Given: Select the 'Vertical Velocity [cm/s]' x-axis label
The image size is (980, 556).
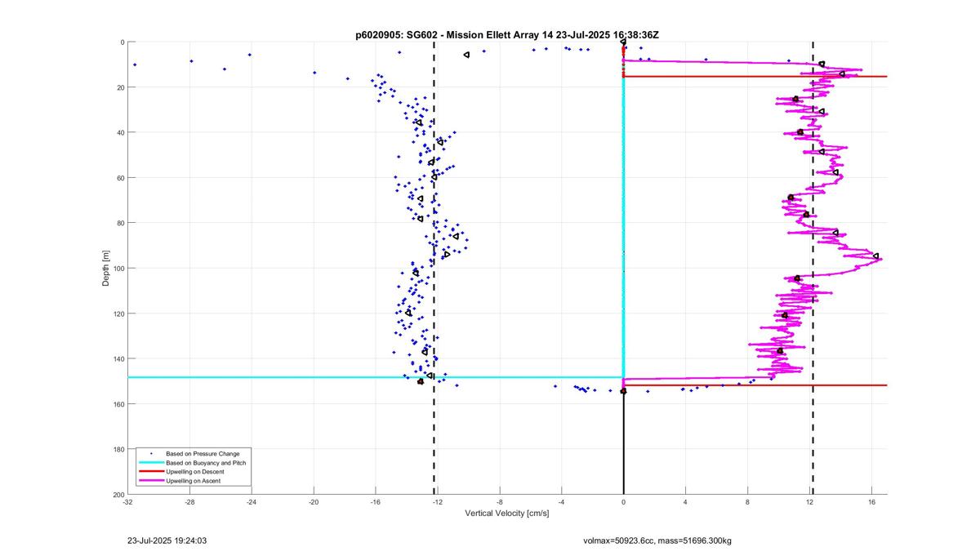Looking at the screenshot, I should coord(507,514).
